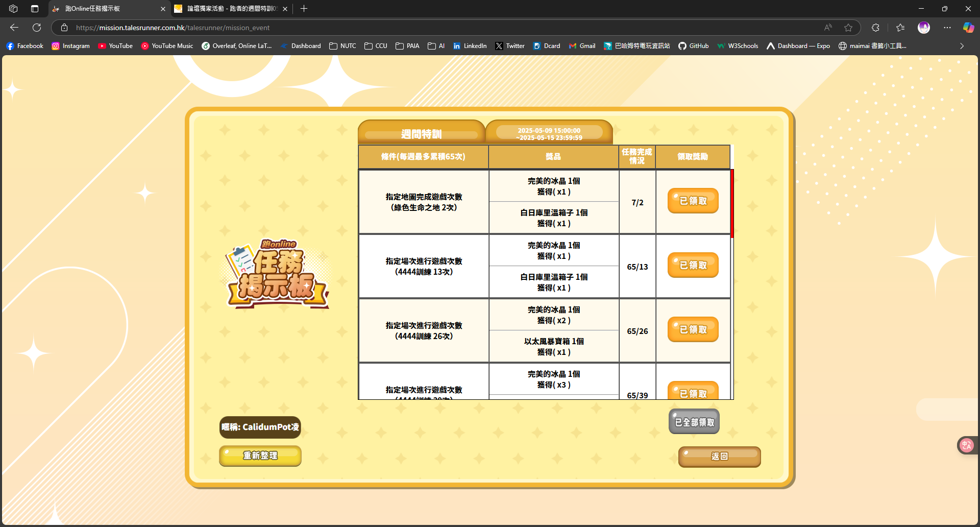Open Settings and more menu
Viewport: 980px width, 527px height.
pyautogui.click(x=947, y=28)
